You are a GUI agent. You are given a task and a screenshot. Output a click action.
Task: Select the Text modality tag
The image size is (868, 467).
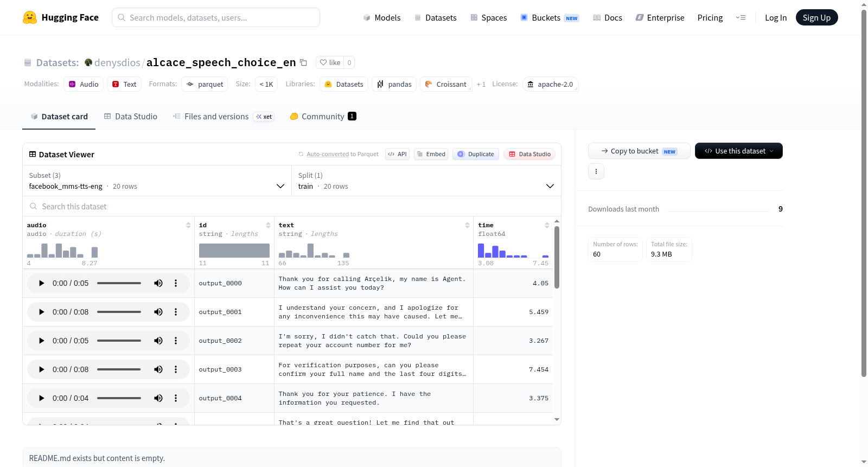pos(124,84)
